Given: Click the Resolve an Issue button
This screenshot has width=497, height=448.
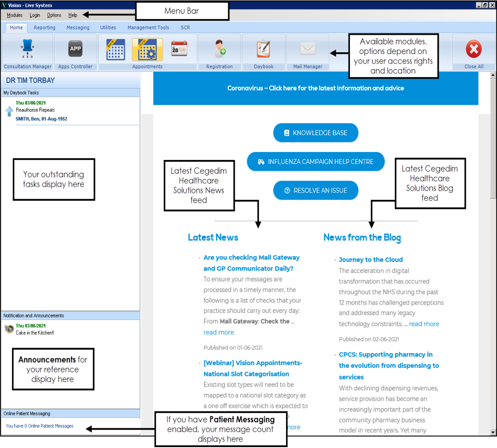Looking at the screenshot, I should (x=316, y=190).
